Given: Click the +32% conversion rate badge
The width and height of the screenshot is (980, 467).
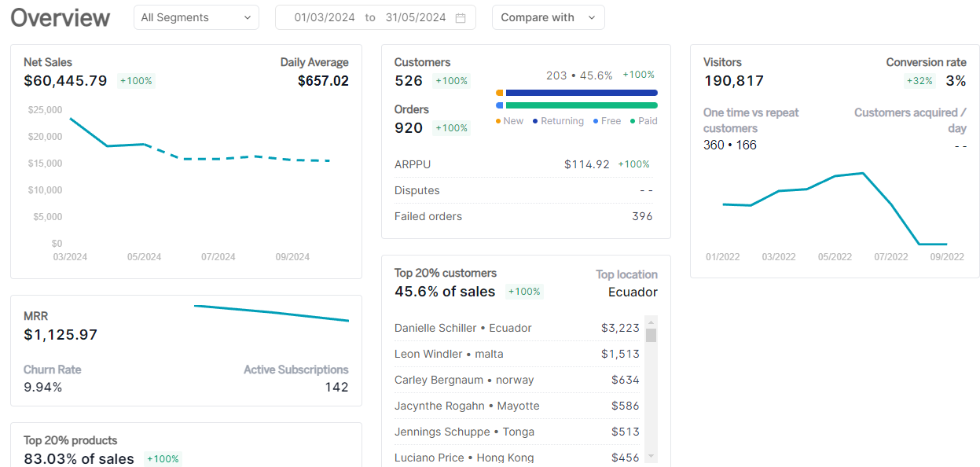Looking at the screenshot, I should click(x=919, y=80).
